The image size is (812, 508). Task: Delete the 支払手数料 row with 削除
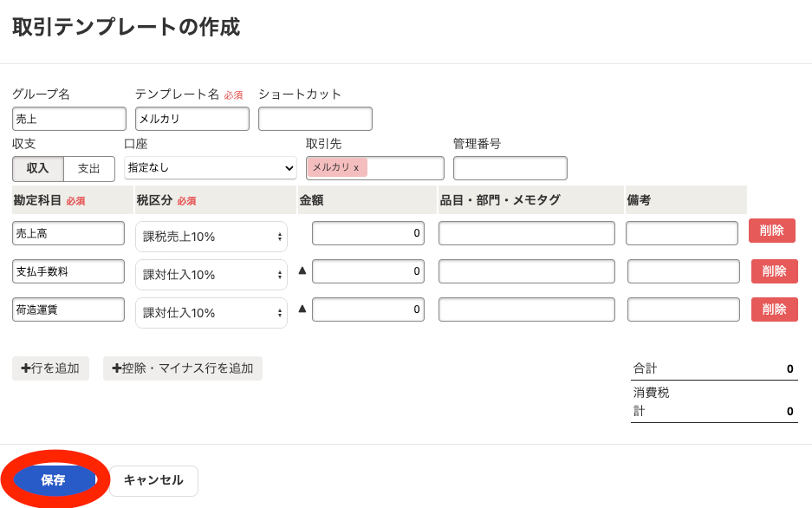(773, 270)
